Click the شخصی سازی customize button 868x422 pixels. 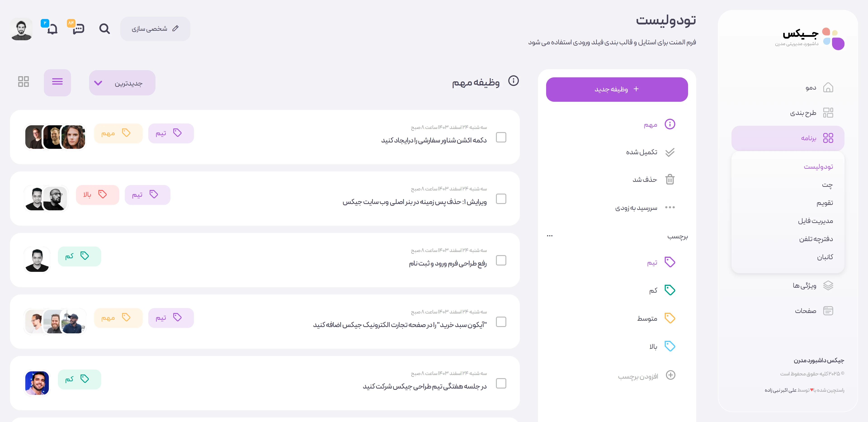pos(155,29)
